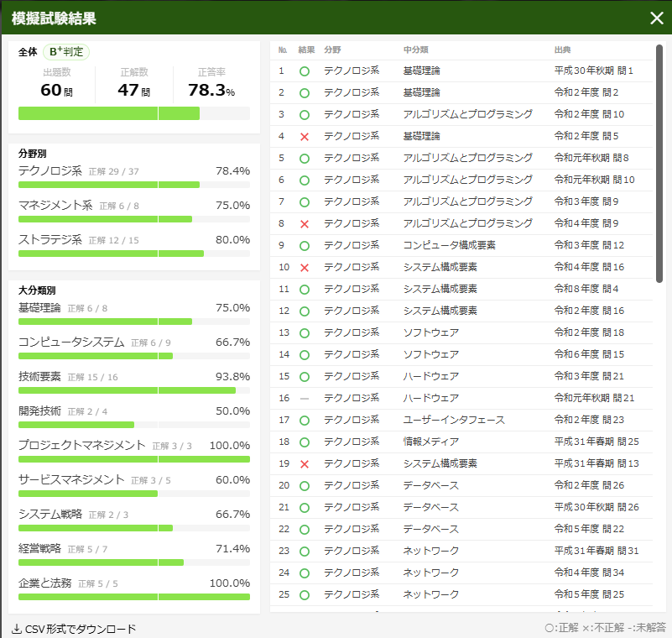
Task: Select the red cross on question 8
Action: [x=305, y=224]
